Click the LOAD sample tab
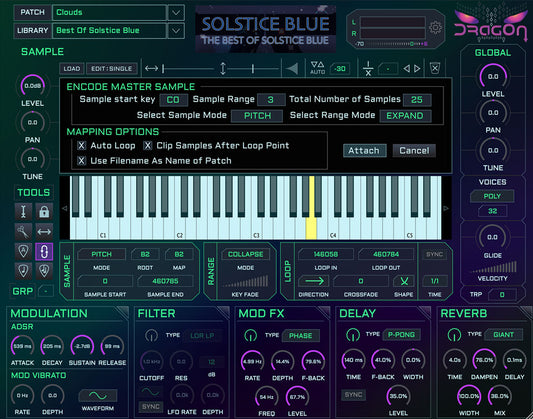This screenshot has width=533, height=419. point(72,69)
